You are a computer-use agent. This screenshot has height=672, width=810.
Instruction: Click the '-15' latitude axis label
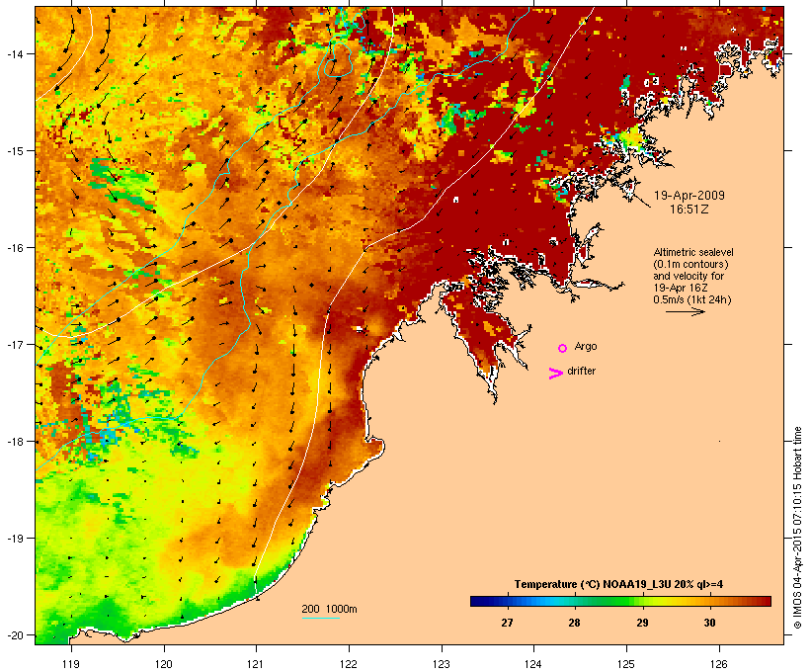coord(14,151)
